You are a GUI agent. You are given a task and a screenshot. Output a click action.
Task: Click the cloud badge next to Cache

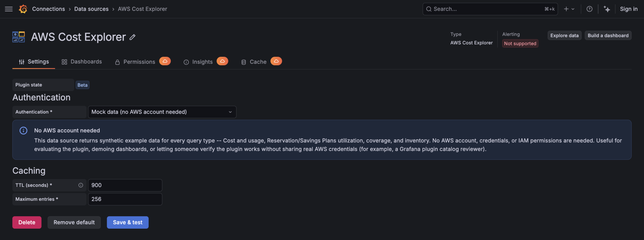276,61
